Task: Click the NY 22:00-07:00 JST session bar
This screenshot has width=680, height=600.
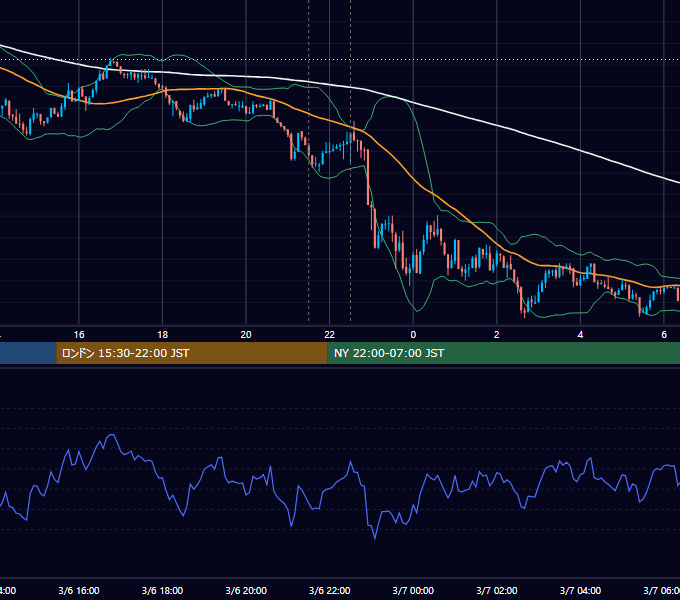Action: (503, 353)
